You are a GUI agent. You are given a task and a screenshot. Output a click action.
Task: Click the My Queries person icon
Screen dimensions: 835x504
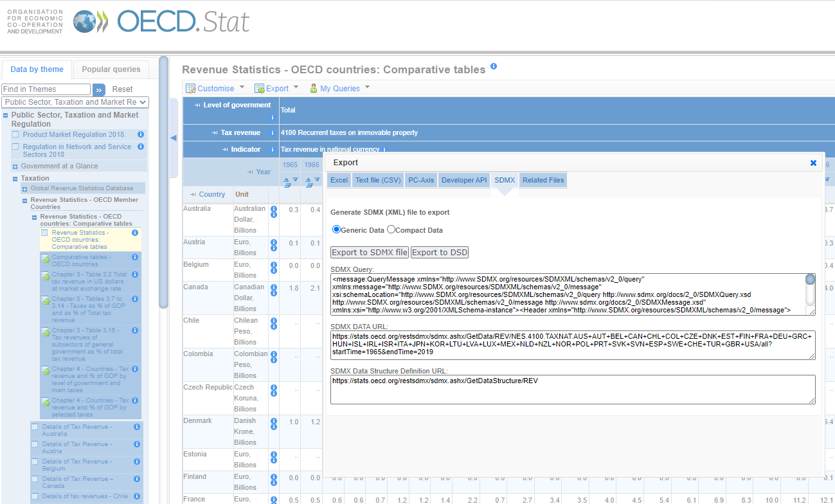(x=314, y=88)
